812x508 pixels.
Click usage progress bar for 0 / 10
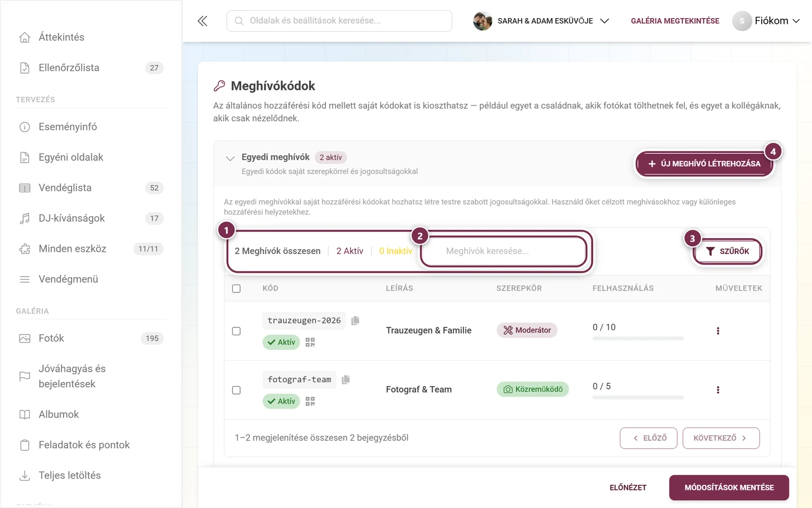(x=638, y=339)
